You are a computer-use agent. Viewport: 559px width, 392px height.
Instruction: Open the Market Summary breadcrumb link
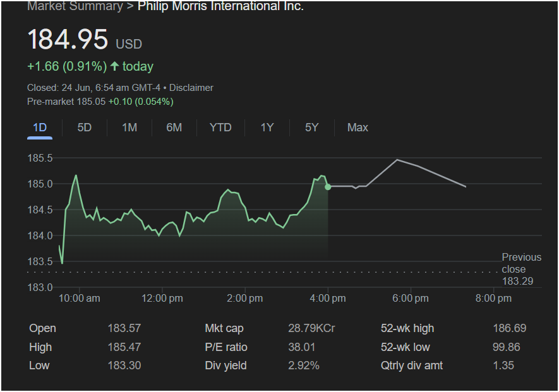pyautogui.click(x=75, y=6)
